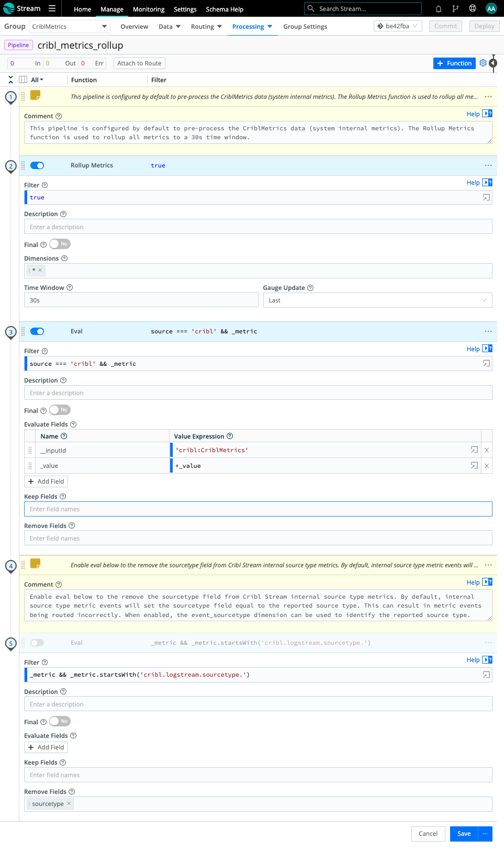Click the Attach to Route button
Image resolution: width=504 pixels, height=852 pixels.
pyautogui.click(x=139, y=63)
